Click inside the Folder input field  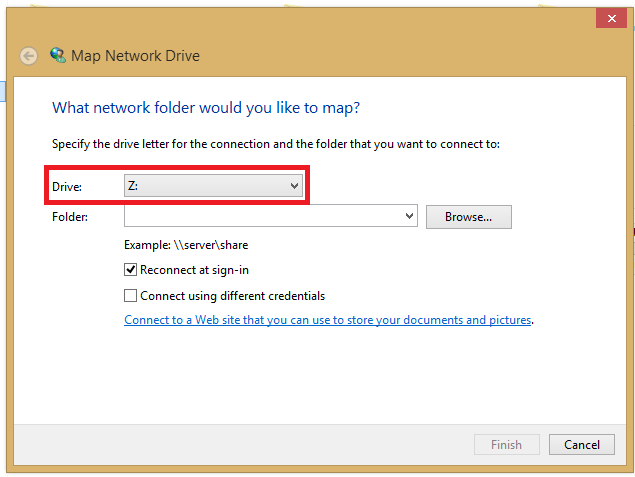coord(263,216)
